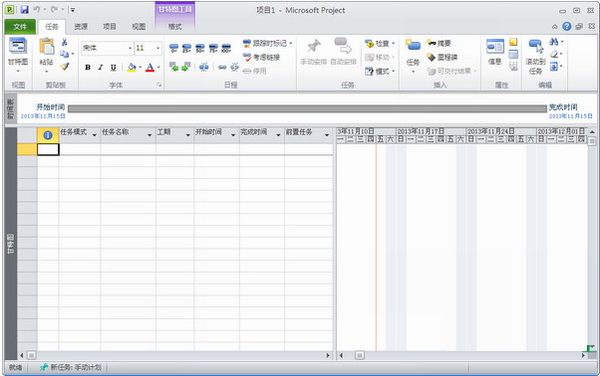Toggle Italic formatting
The width and height of the screenshot is (600, 376).
click(100, 67)
